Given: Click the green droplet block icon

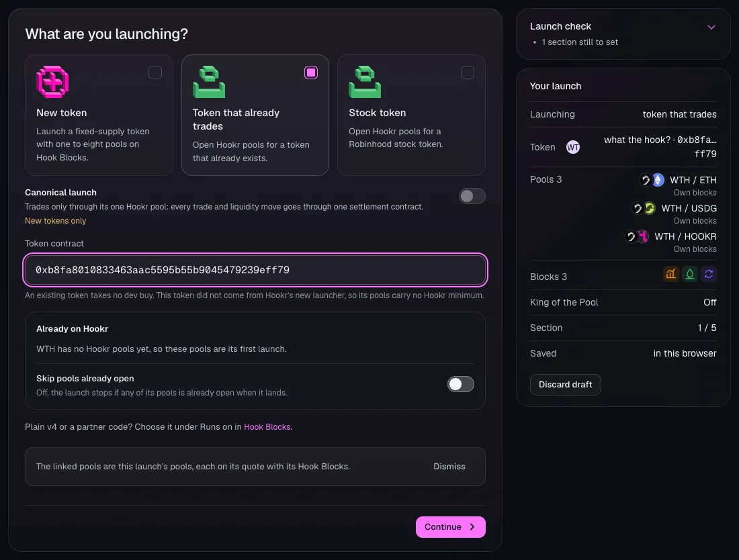Looking at the screenshot, I should 689,274.
